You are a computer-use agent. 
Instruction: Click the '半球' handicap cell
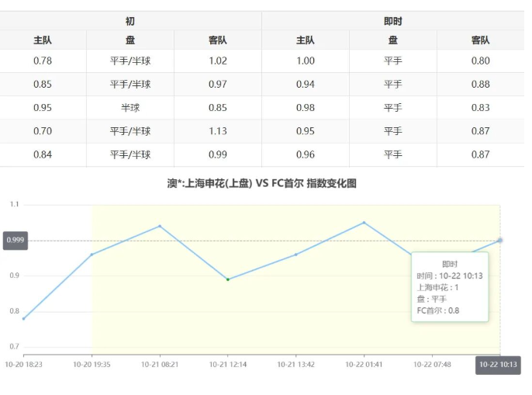130,108
